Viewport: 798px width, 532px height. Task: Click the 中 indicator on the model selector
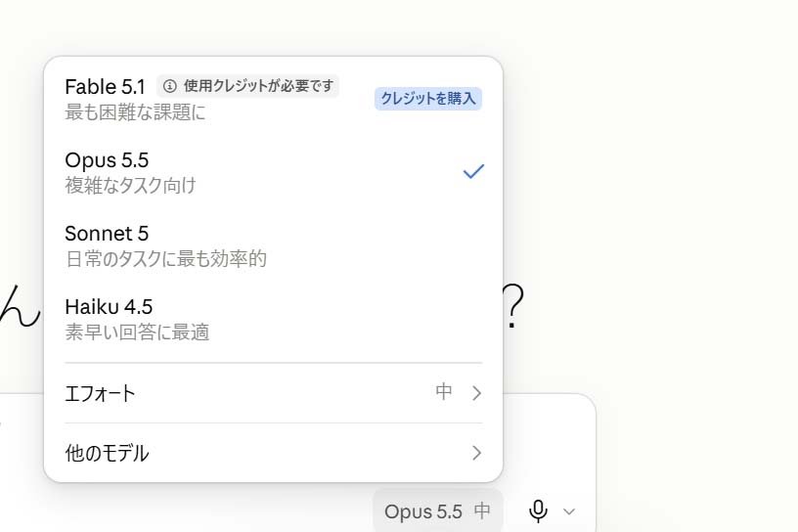[482, 510]
